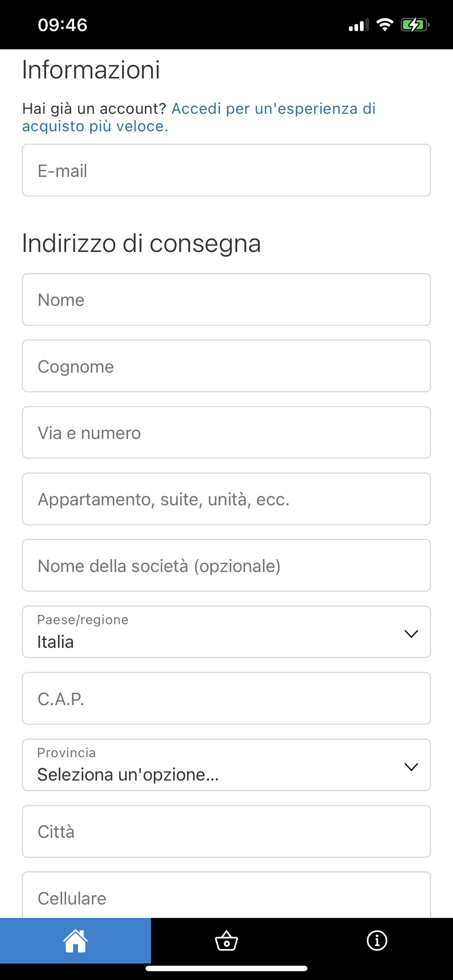Focus the Appartamento, suite, unità field

pyautogui.click(x=226, y=499)
